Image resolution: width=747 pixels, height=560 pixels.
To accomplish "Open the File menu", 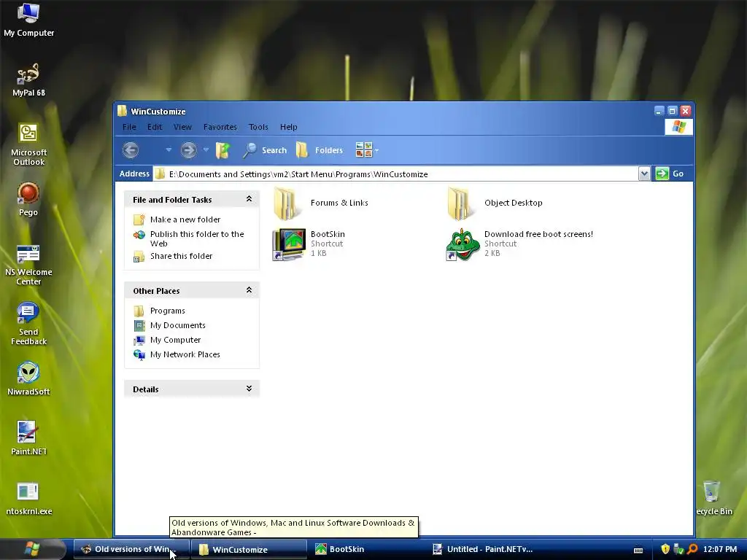I will click(129, 127).
